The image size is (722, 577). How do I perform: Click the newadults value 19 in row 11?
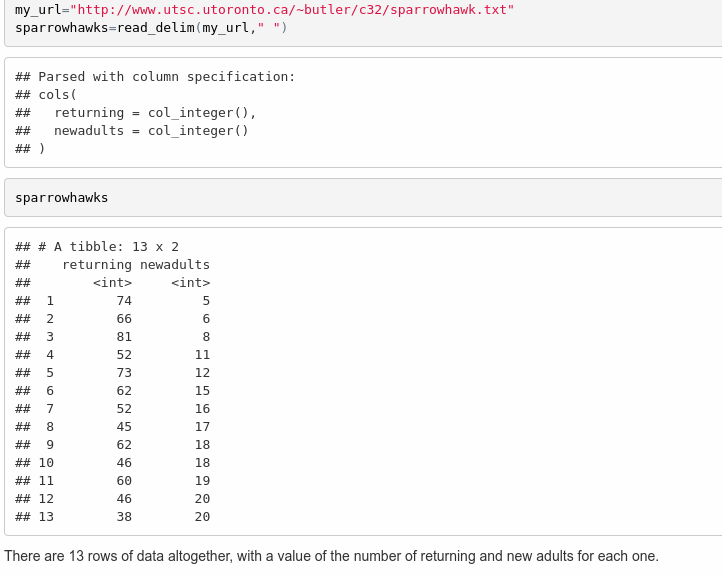tap(202, 481)
